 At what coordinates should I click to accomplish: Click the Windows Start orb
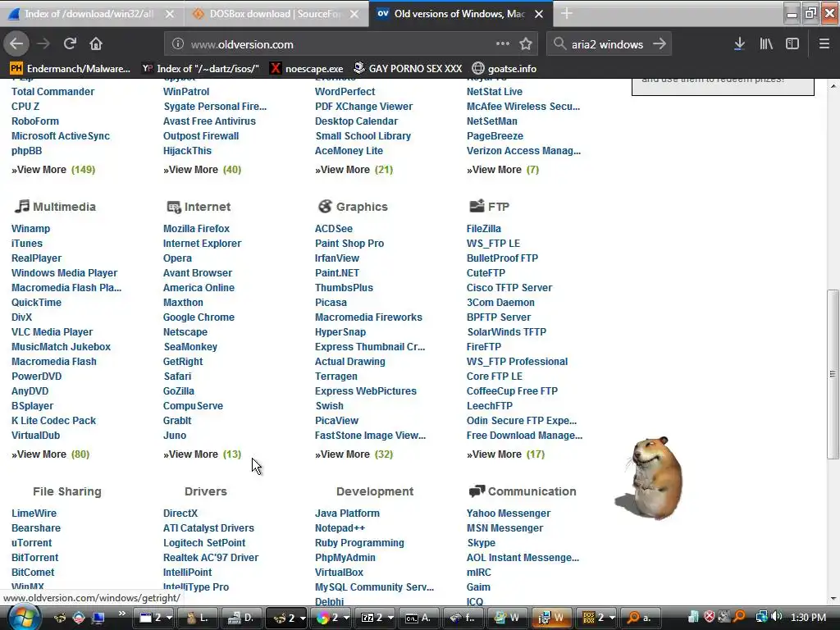tap(23, 618)
